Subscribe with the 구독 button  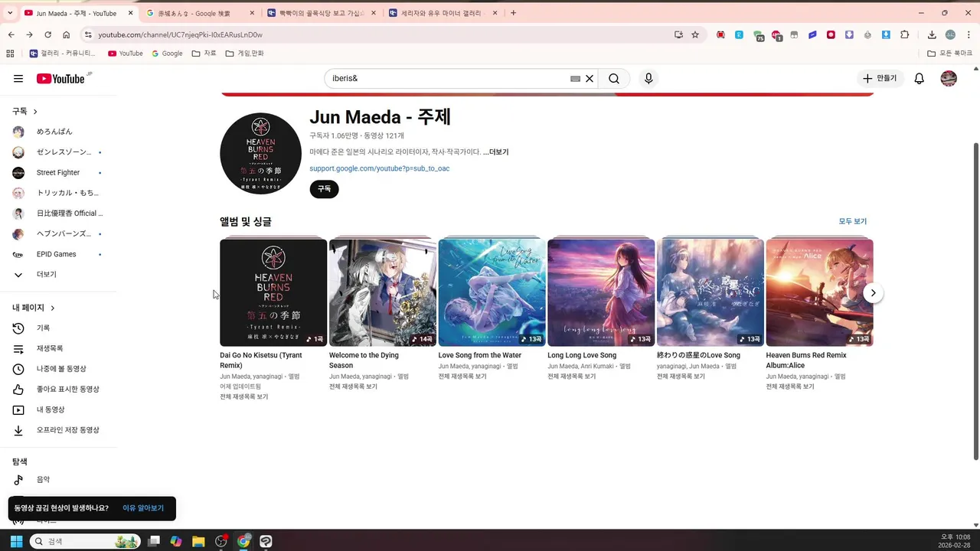[x=324, y=189]
